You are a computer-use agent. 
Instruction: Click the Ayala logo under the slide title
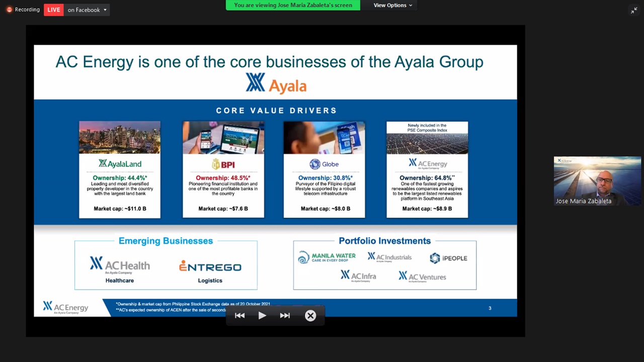point(276,84)
